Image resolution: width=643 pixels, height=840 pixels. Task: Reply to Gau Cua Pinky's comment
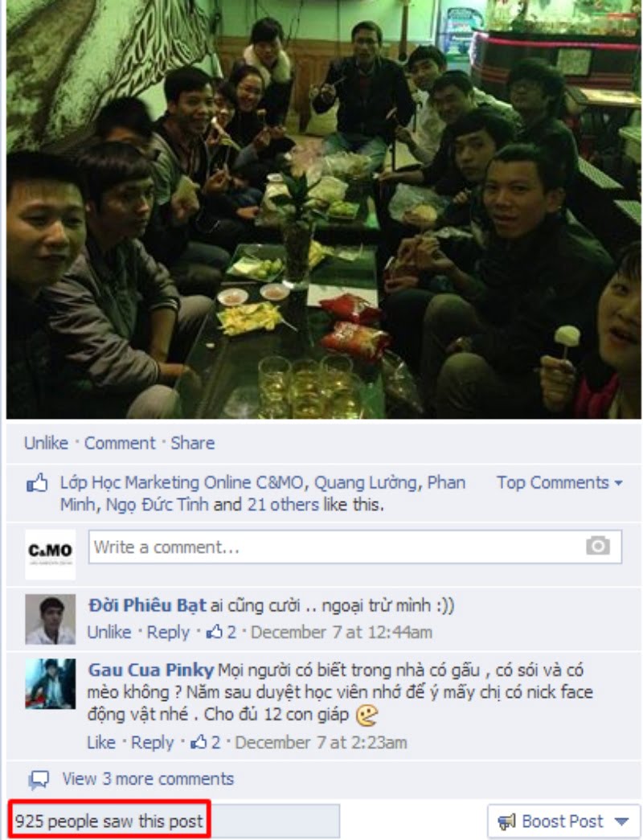[153, 743]
